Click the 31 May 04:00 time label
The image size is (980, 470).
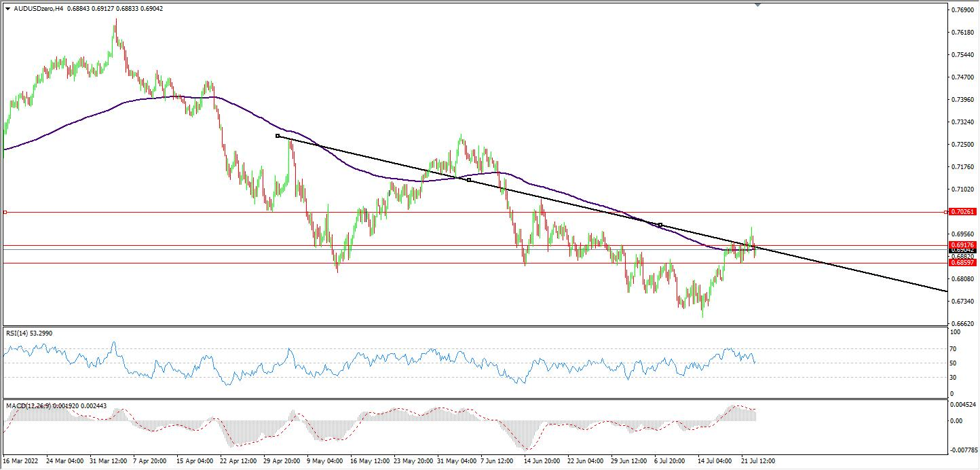457,460
